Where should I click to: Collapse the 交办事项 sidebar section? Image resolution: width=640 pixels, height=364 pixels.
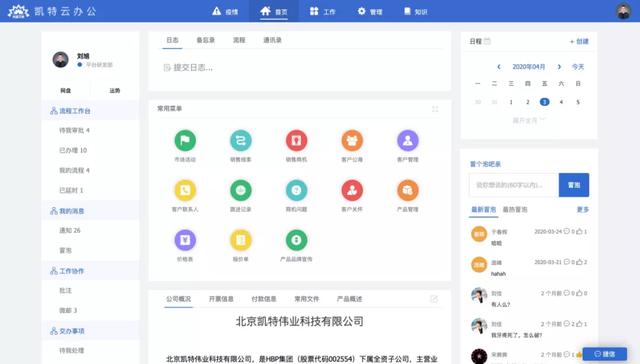[90, 331]
